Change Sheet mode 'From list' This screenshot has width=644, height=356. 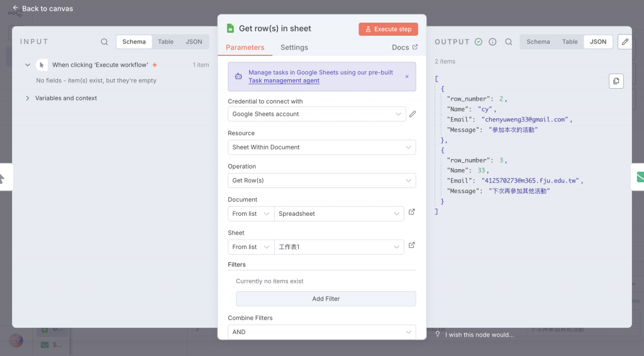[x=251, y=247]
